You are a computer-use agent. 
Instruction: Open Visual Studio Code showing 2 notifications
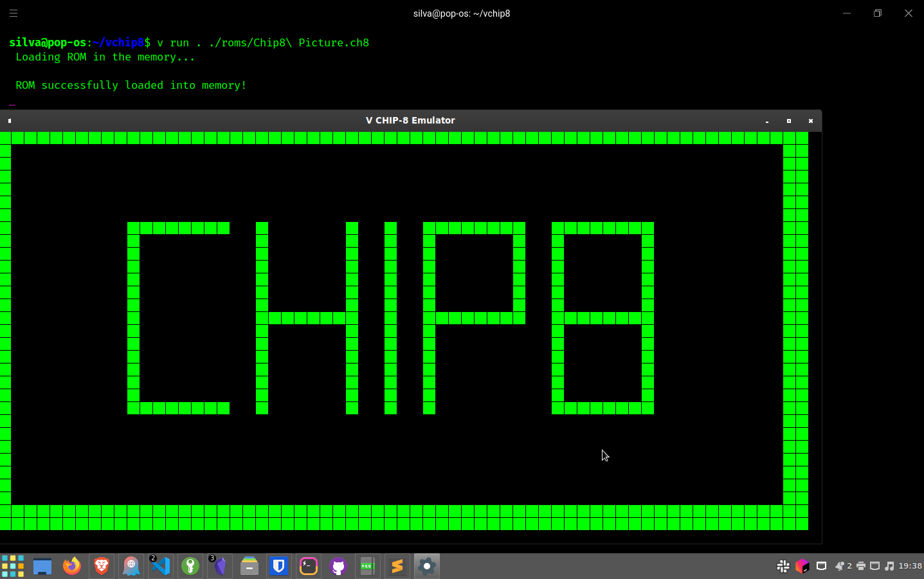pos(160,566)
